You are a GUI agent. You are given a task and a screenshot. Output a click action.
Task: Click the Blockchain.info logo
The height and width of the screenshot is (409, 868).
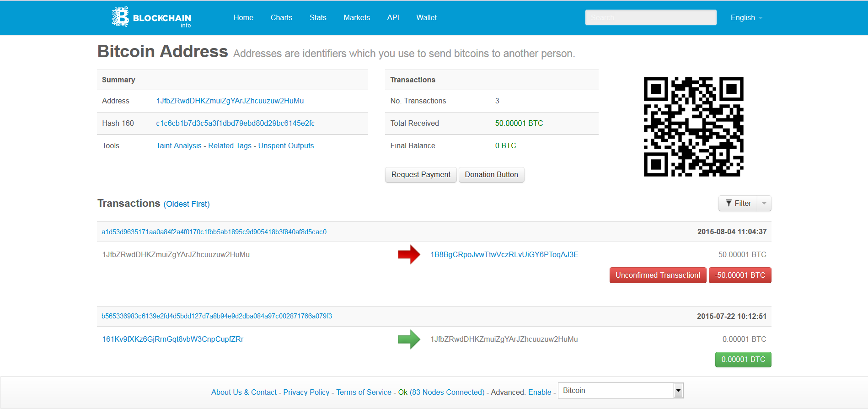[151, 17]
